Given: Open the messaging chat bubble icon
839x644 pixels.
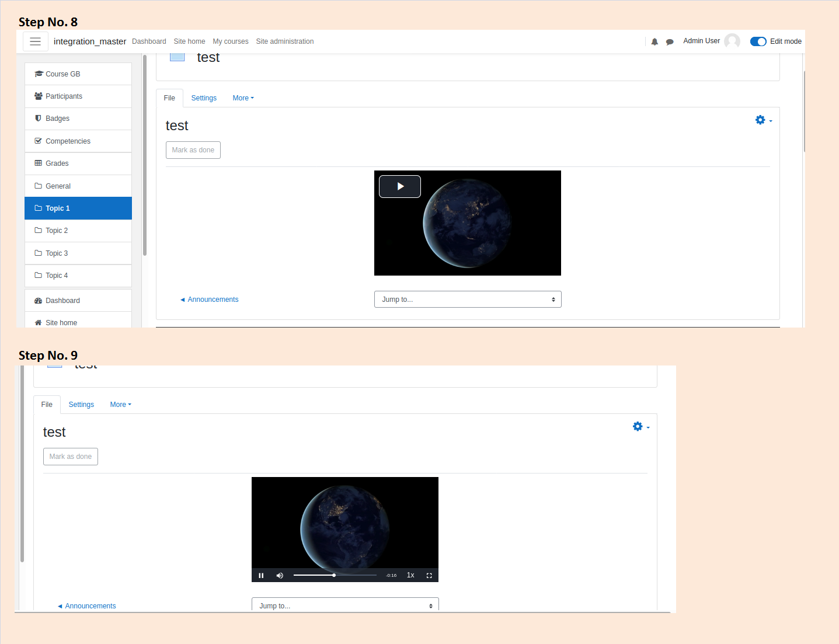Looking at the screenshot, I should pyautogui.click(x=670, y=41).
